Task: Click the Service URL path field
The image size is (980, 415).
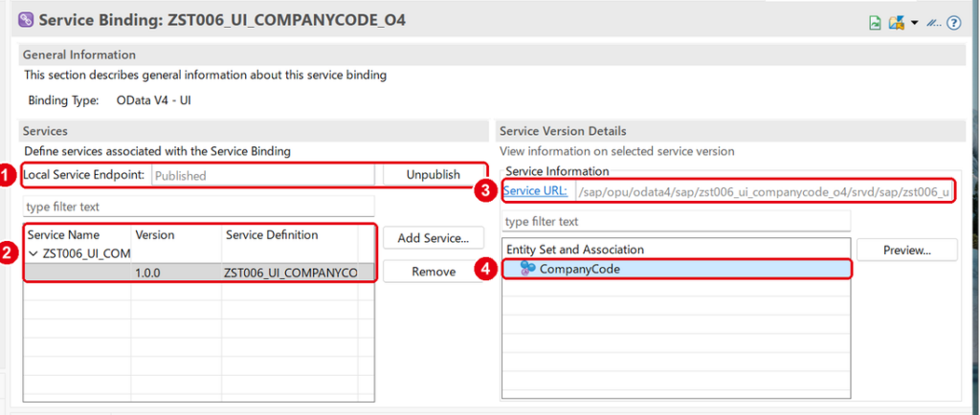Action: point(765,192)
